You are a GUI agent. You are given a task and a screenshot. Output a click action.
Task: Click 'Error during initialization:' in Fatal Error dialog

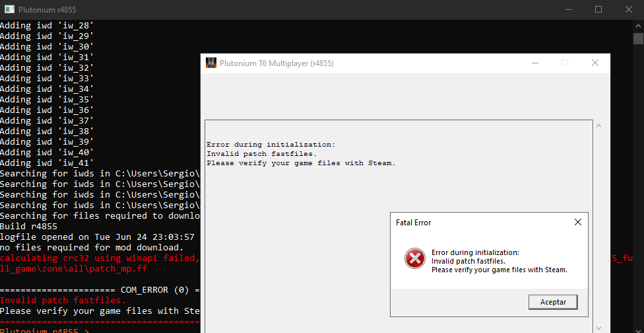click(475, 252)
